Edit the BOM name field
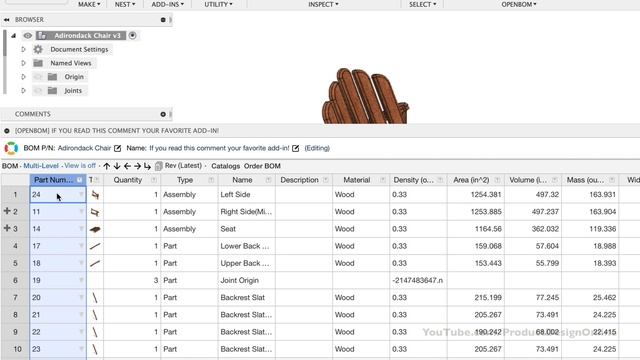The width and height of the screenshot is (640, 360). 296,148
